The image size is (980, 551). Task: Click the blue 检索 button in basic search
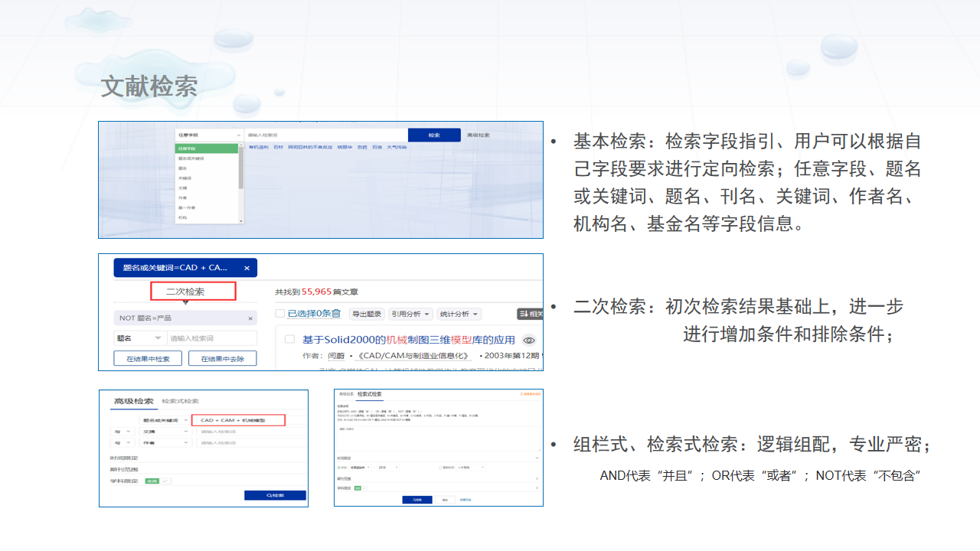pyautogui.click(x=434, y=135)
